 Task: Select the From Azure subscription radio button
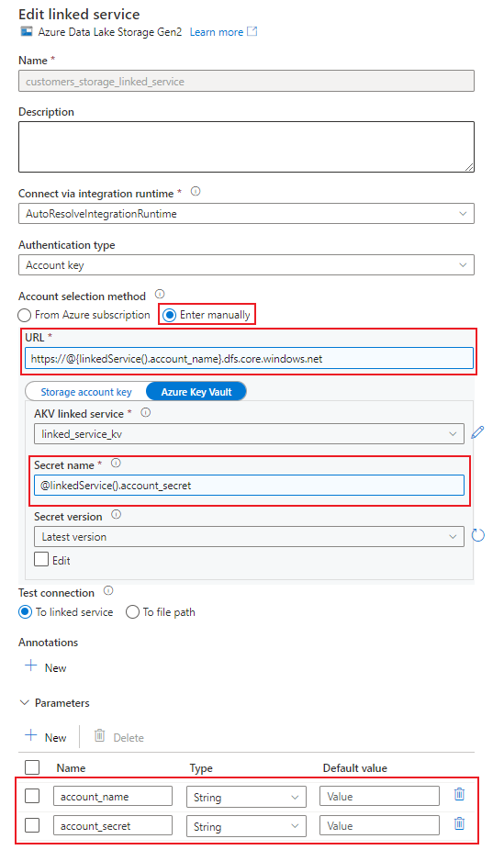tap(25, 315)
